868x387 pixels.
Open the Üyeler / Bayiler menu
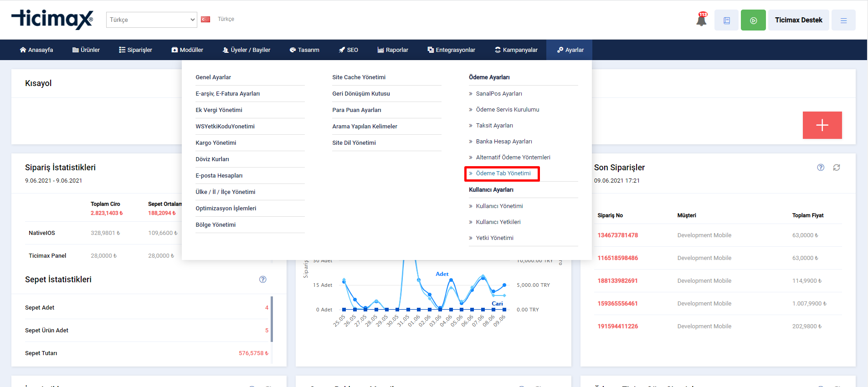pyautogui.click(x=247, y=50)
